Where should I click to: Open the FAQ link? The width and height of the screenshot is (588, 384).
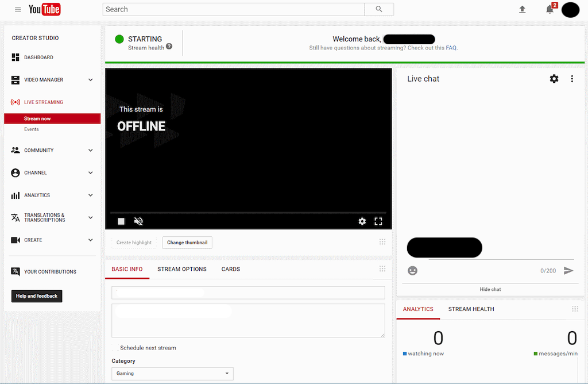point(451,48)
